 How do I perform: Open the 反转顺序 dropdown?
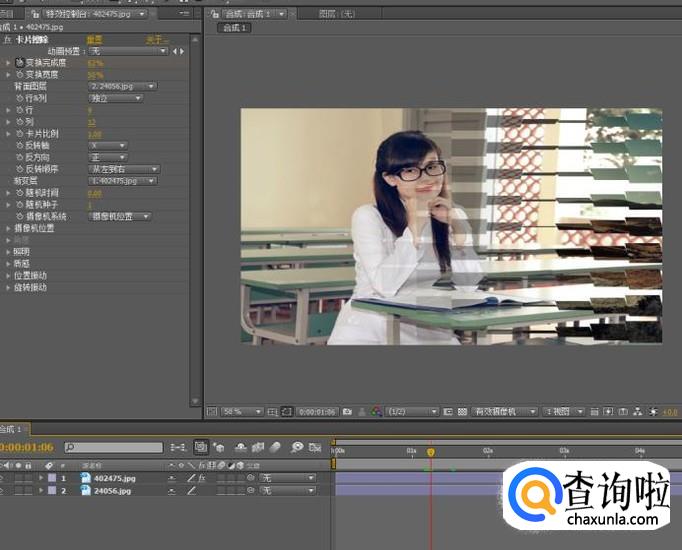[x=124, y=169]
